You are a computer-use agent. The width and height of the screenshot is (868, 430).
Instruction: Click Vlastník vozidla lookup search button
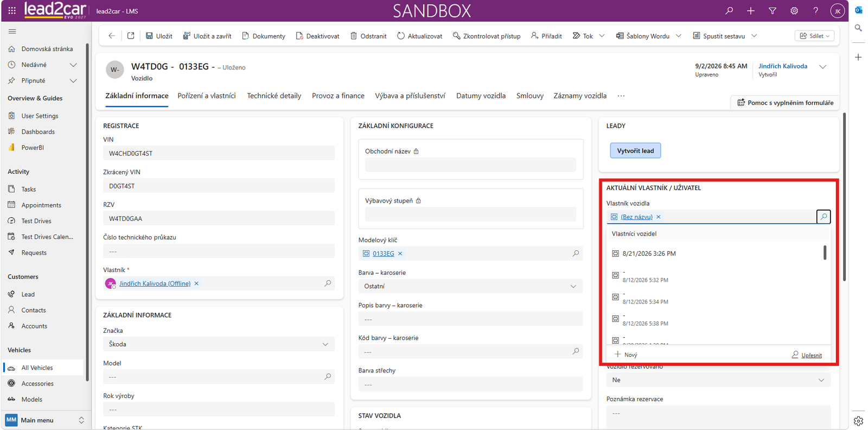tap(824, 217)
